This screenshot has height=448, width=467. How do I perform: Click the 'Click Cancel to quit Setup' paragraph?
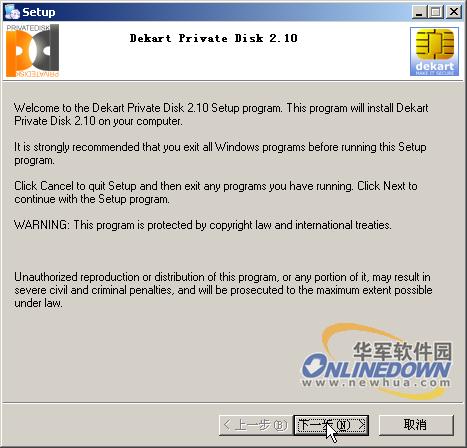point(216,192)
